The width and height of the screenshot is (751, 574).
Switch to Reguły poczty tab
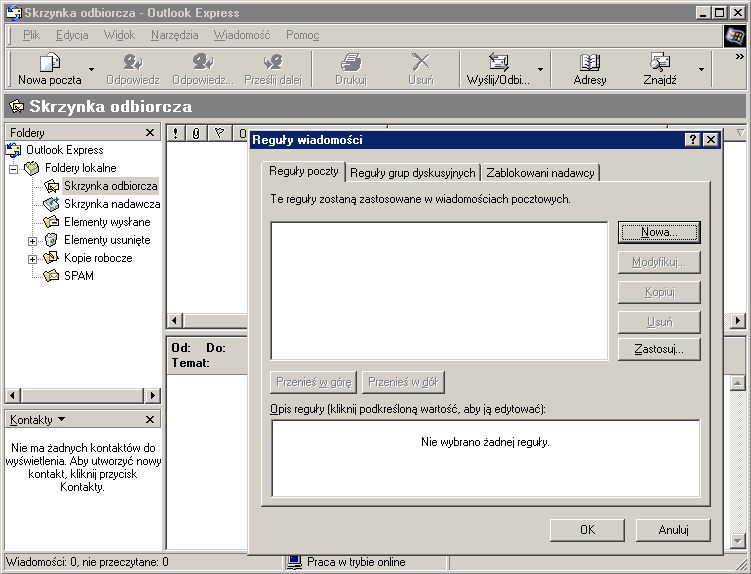pos(304,171)
